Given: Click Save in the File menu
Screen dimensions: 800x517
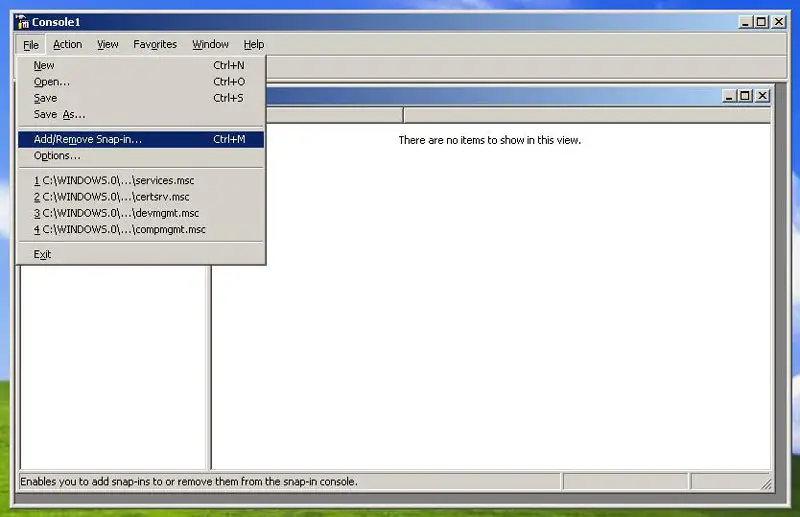Looking at the screenshot, I should click(x=141, y=98).
